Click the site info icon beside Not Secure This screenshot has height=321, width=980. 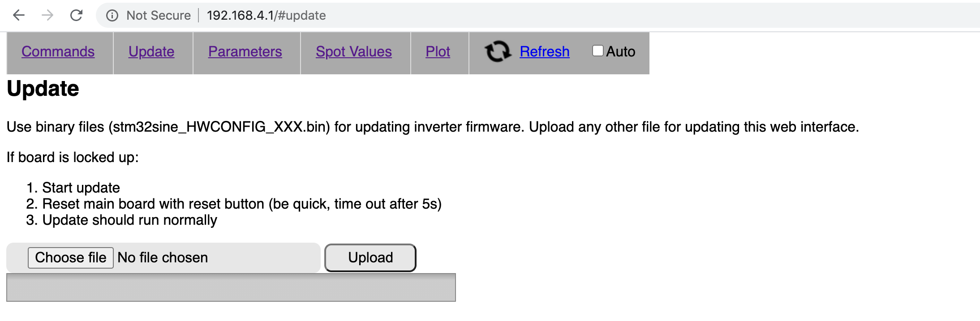pos(112,16)
